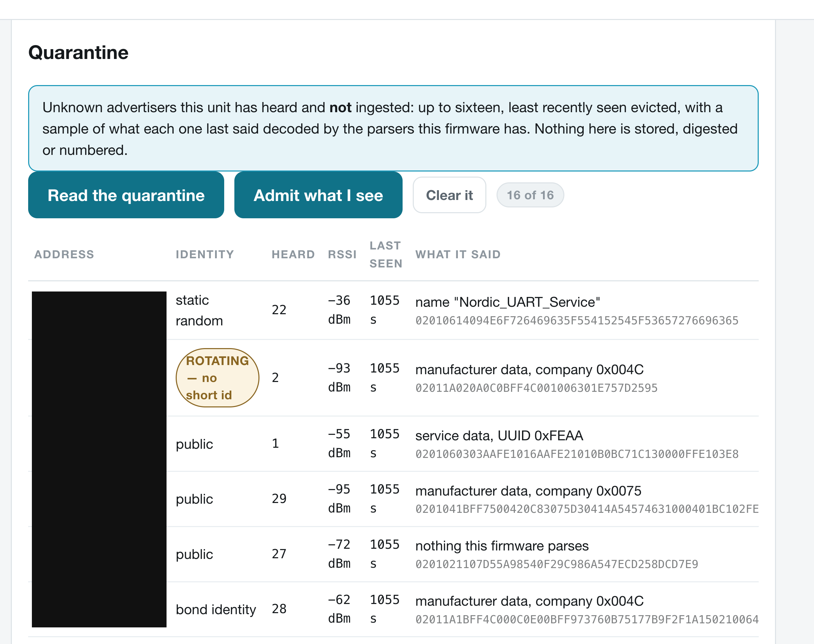Click hex payload starting 02011A020A0C0B
Viewport: 814px width, 644px height.
(536, 388)
